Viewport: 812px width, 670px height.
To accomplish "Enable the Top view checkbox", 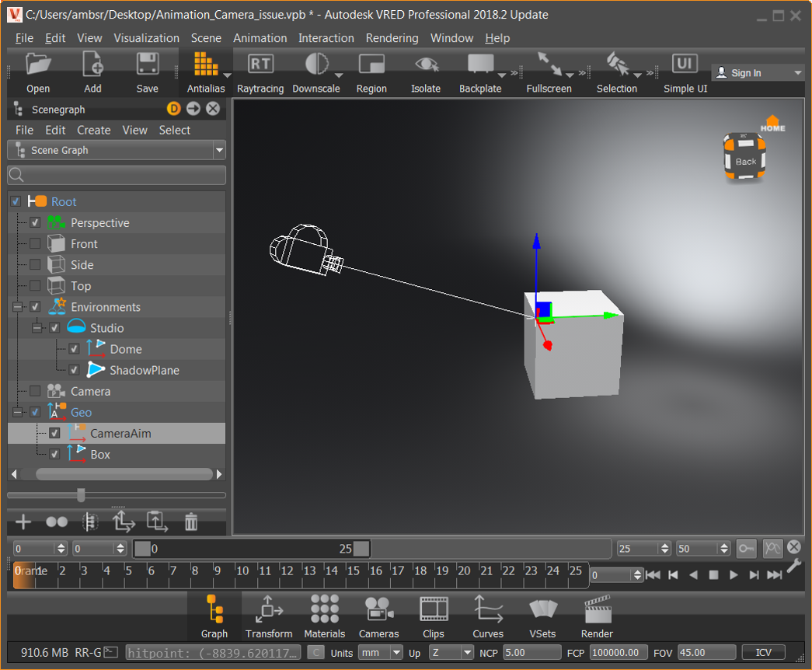I will pyautogui.click(x=35, y=285).
